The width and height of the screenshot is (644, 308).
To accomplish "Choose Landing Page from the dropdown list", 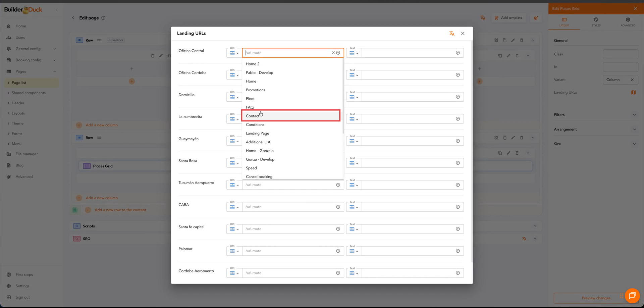I will click(x=257, y=134).
